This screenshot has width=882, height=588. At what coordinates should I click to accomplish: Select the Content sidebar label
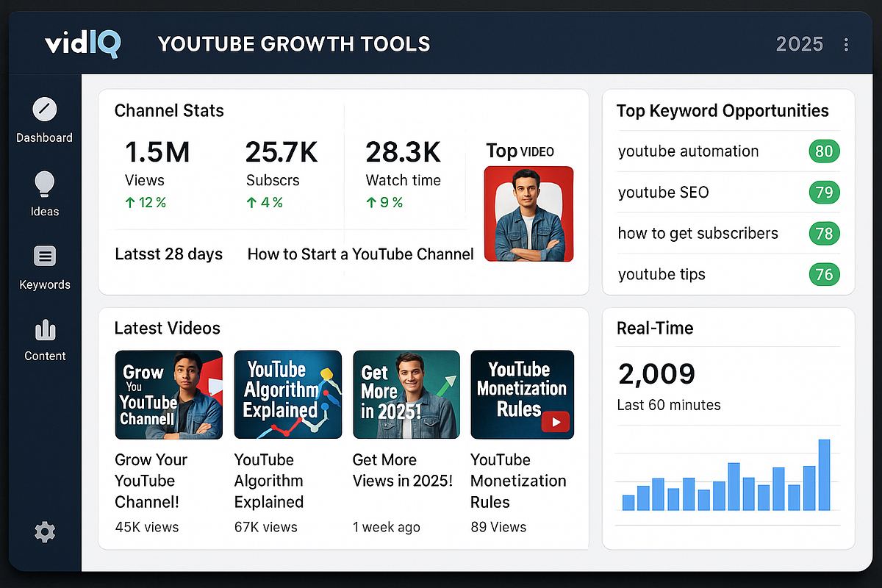(x=45, y=356)
